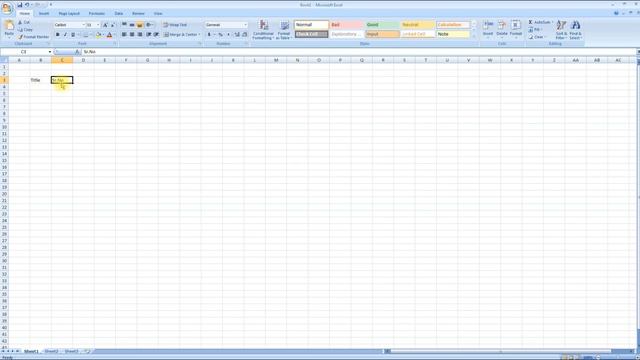Click the Increase Indent icon
The height and width of the screenshot is (360, 640).
click(x=156, y=35)
